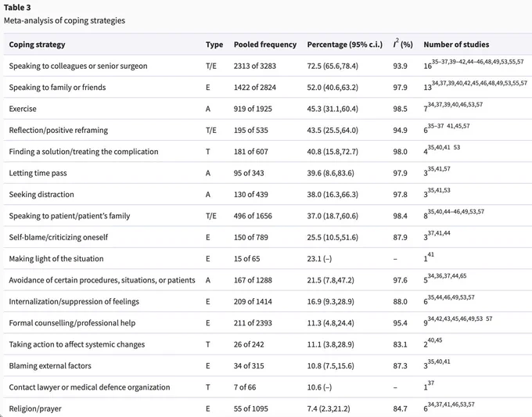Click 'Blaming external factors' row label

point(50,366)
